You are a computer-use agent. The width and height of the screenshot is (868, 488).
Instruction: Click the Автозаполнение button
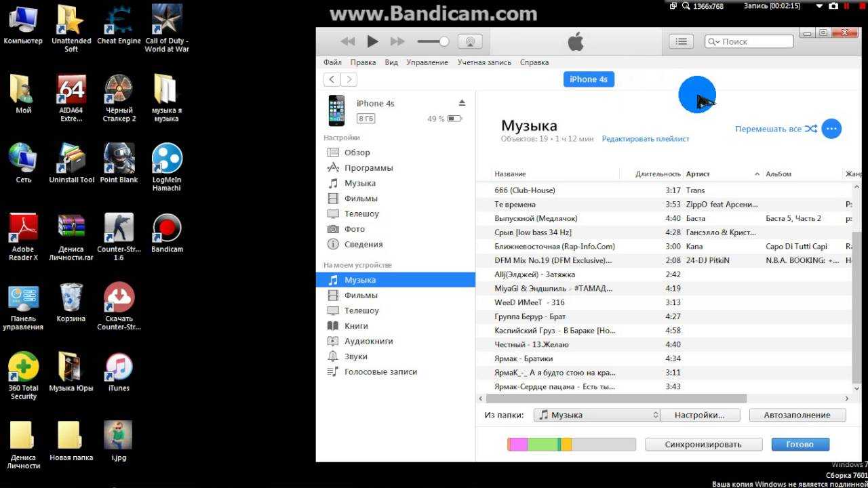pos(797,415)
